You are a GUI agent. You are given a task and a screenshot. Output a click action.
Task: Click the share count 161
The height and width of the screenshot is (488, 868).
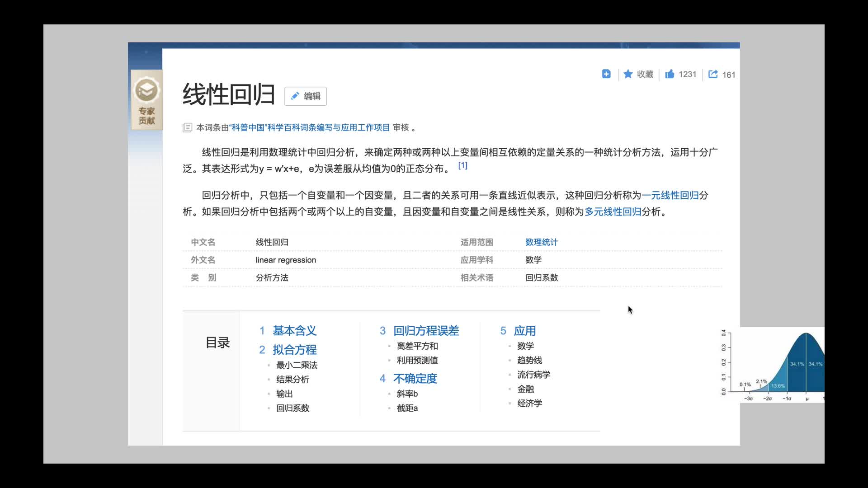pyautogui.click(x=728, y=75)
